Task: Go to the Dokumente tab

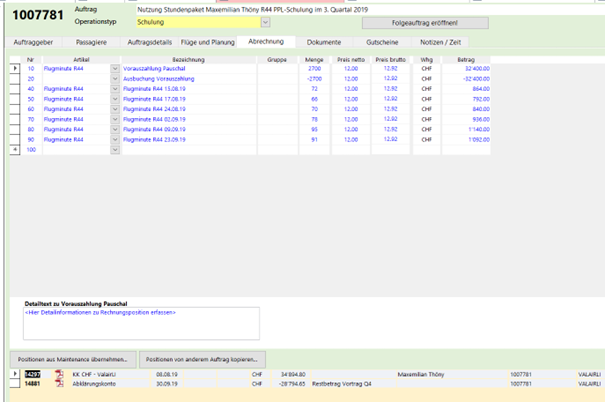Action: (x=324, y=43)
